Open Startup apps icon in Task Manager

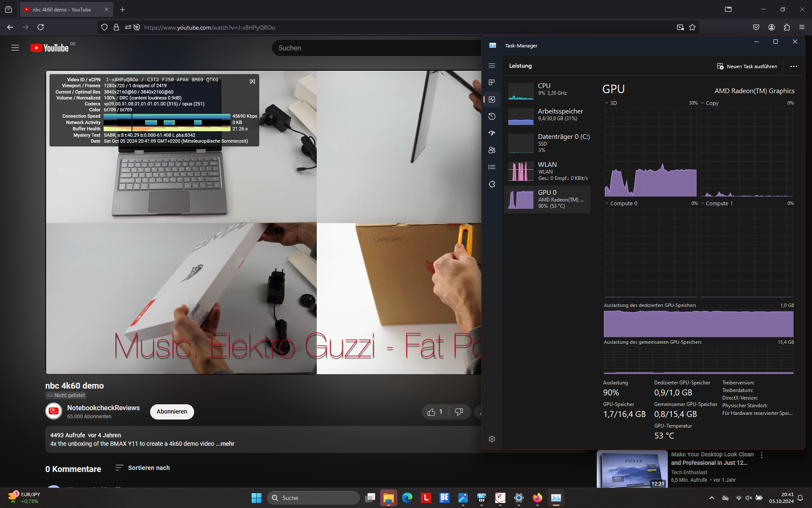[491, 133]
